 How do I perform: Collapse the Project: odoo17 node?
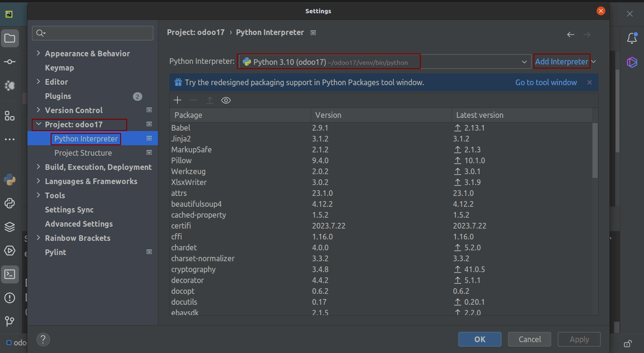[x=38, y=124]
